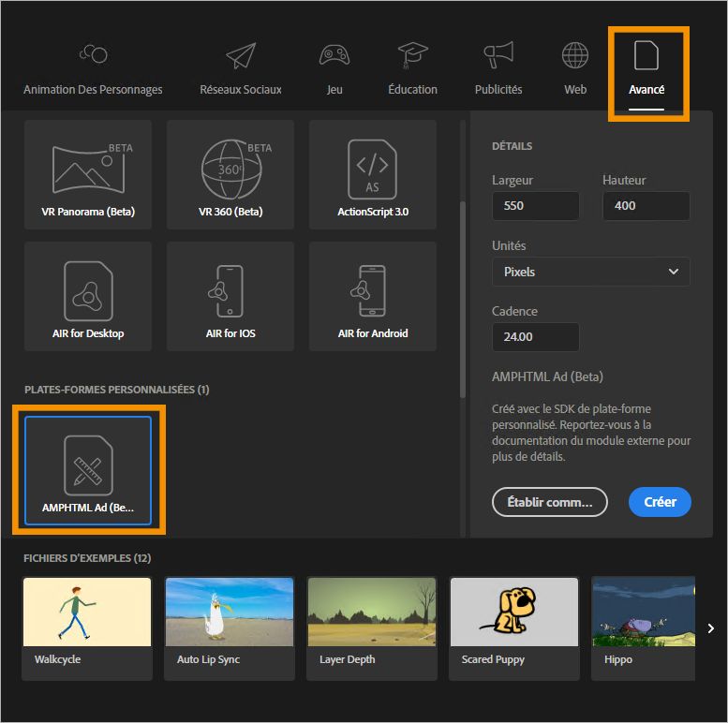Select the Web category tab

(x=575, y=69)
